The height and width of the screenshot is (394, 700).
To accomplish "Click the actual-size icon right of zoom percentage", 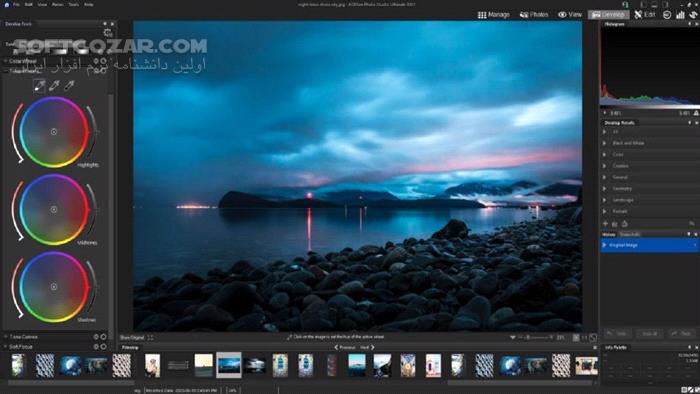I will pyautogui.click(x=584, y=338).
